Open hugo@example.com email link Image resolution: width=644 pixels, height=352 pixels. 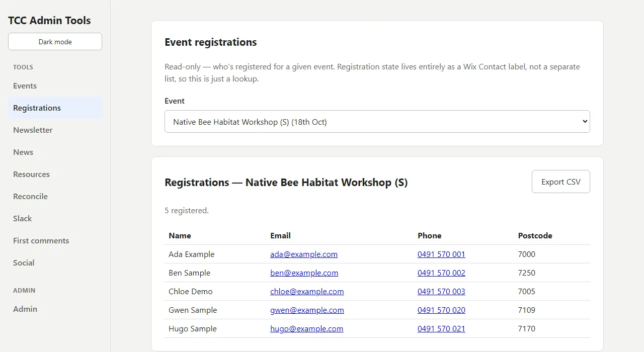(306, 329)
